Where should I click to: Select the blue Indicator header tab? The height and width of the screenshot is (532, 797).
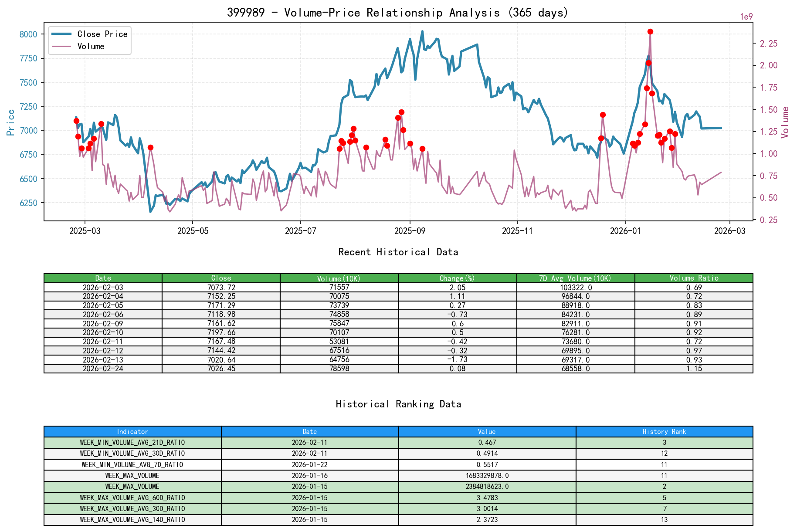(x=132, y=431)
